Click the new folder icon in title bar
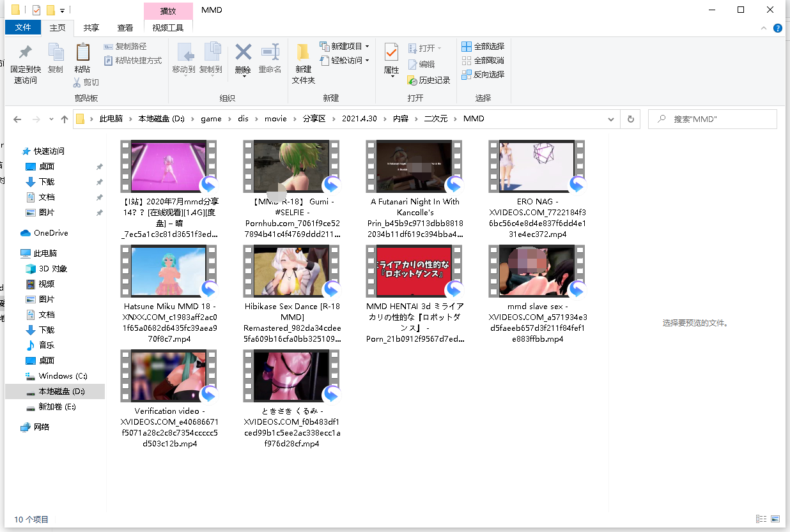 (50, 10)
